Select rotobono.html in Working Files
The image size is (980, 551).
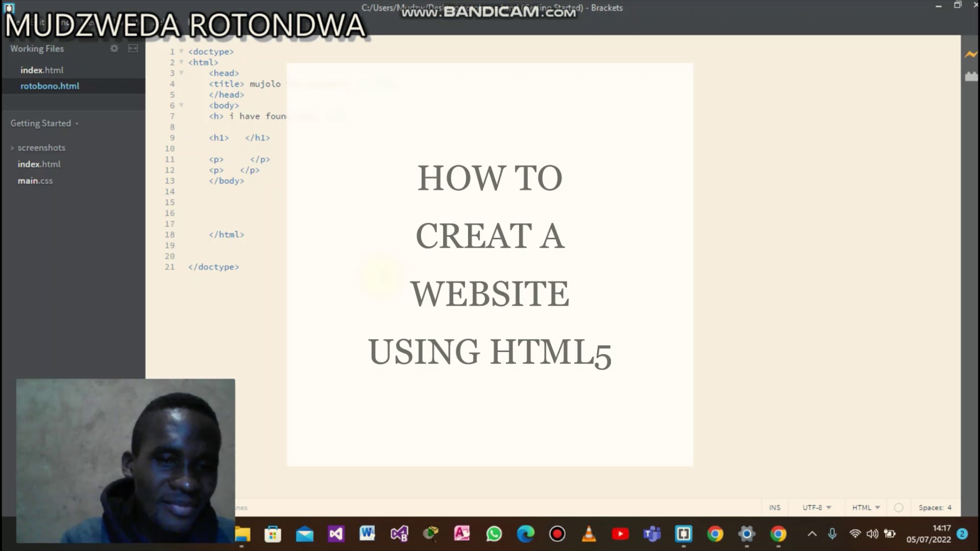pyautogui.click(x=50, y=86)
